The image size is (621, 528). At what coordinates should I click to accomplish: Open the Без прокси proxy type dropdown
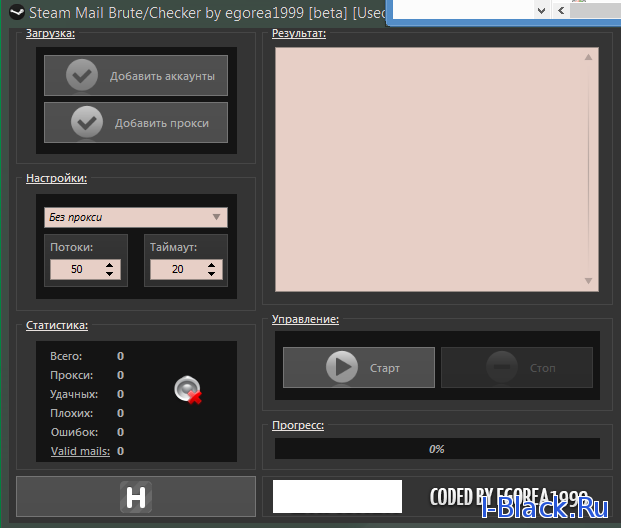pyautogui.click(x=136, y=217)
